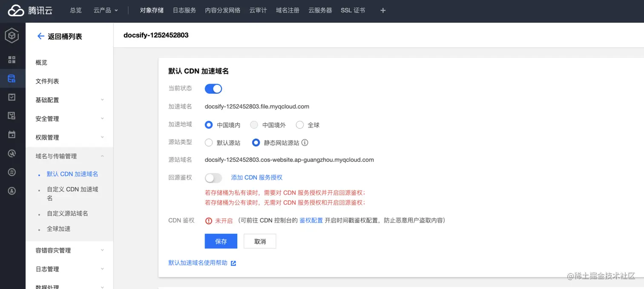Expand the 日志管理 sidebar section

click(x=70, y=269)
